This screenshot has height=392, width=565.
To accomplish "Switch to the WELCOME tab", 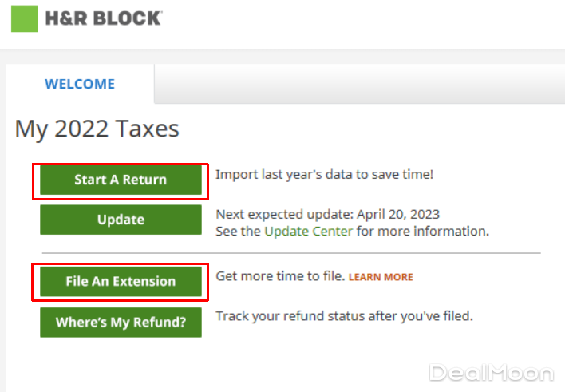I will 80,84.
